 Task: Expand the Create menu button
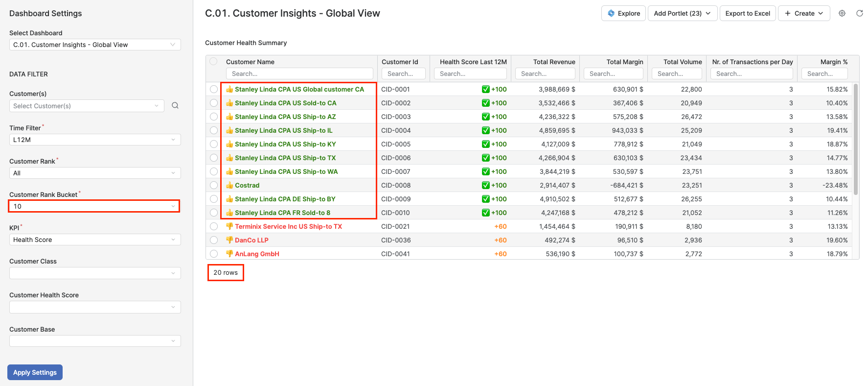pyautogui.click(x=804, y=13)
